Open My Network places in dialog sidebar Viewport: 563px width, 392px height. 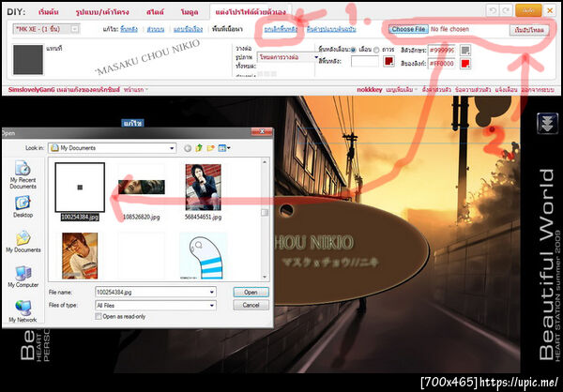click(x=23, y=311)
